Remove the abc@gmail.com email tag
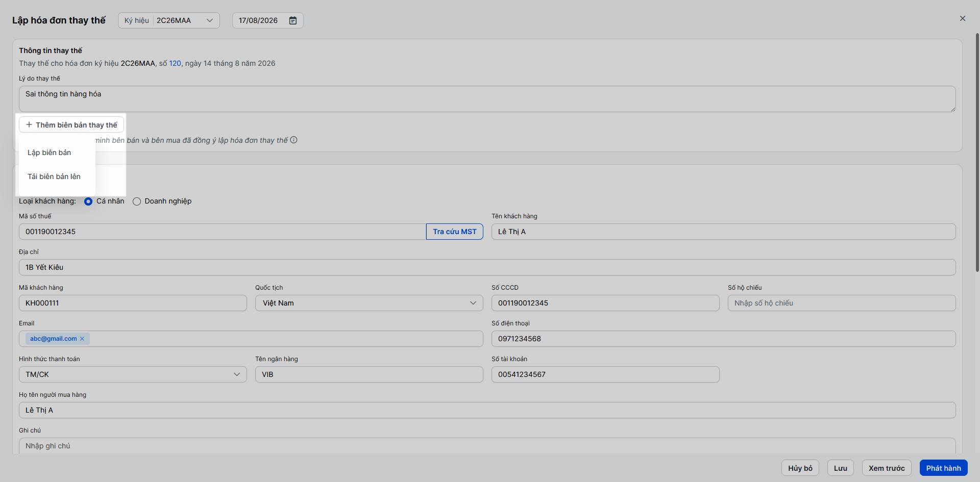The image size is (980, 482). tap(82, 339)
